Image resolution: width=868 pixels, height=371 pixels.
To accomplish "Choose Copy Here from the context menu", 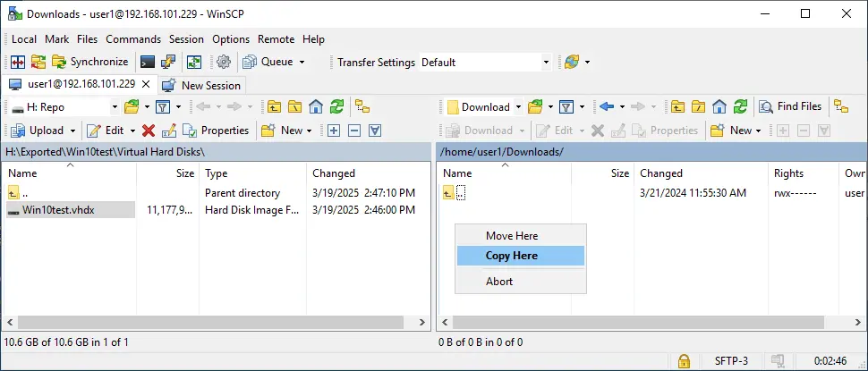I will click(521, 256).
